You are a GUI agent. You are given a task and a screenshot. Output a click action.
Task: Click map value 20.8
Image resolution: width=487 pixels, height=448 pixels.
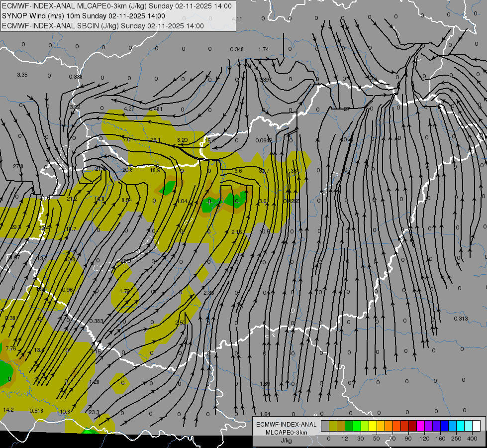[127, 170]
